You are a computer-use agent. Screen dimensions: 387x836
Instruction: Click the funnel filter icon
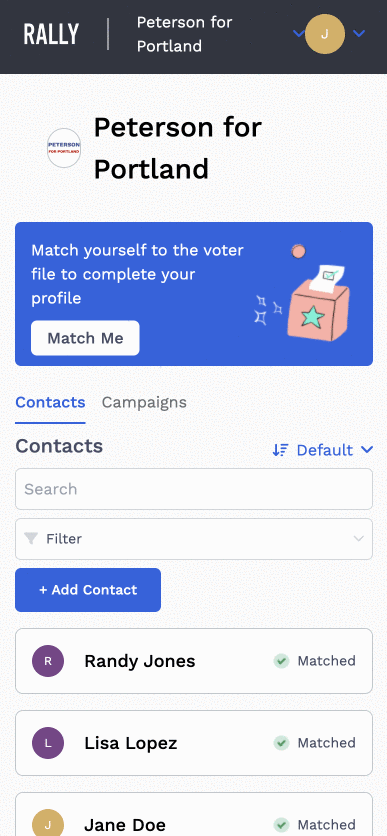click(x=31, y=539)
